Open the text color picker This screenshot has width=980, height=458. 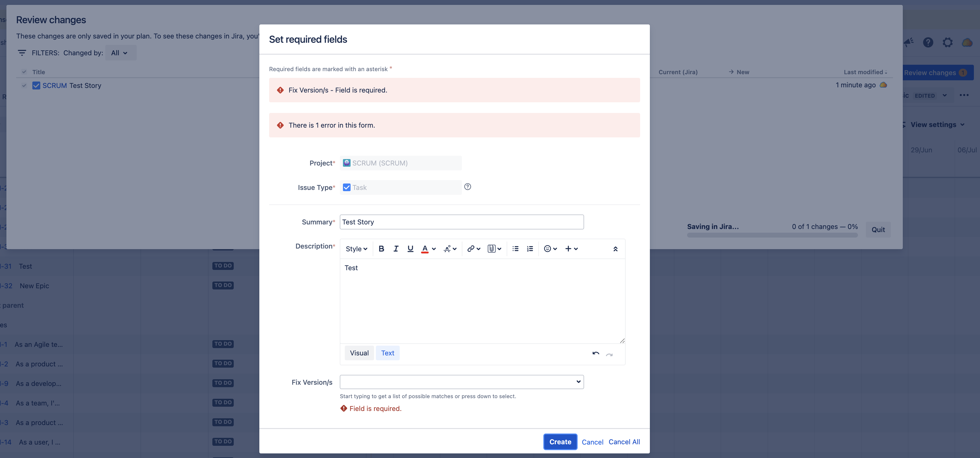(x=434, y=249)
